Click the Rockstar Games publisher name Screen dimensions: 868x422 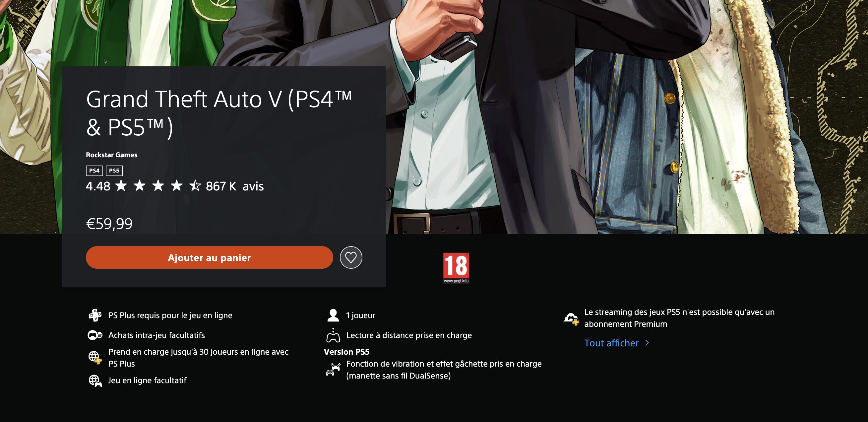click(x=111, y=155)
